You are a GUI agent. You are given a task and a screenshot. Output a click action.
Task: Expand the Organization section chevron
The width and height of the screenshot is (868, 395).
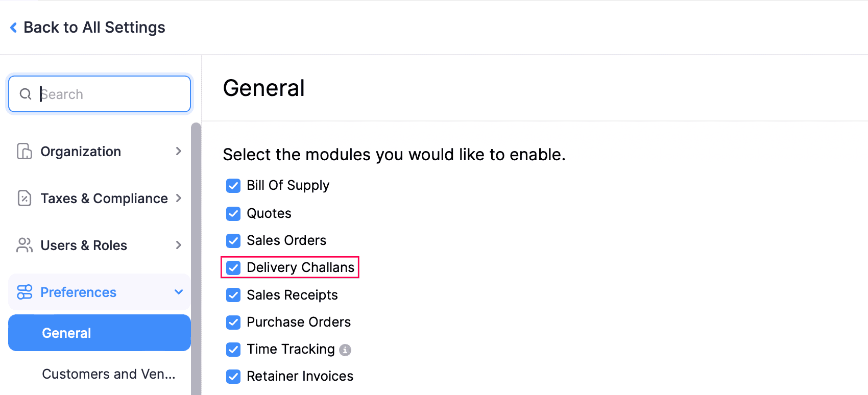pos(178,152)
